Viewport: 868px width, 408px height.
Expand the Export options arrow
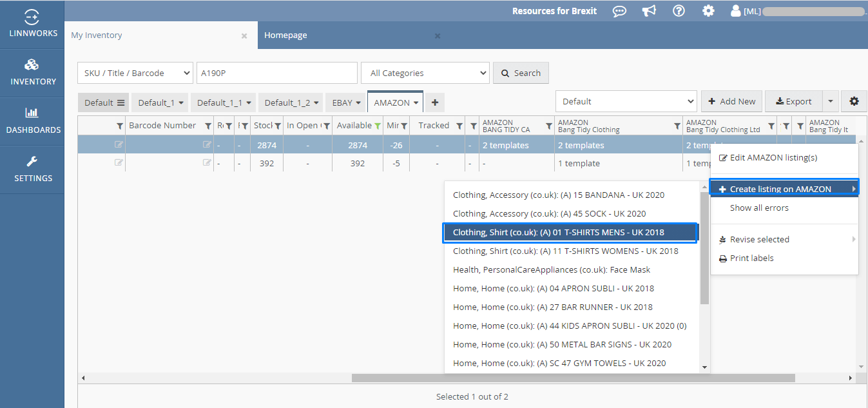(830, 101)
